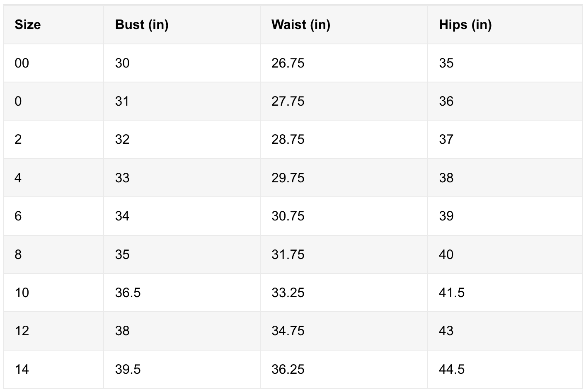Click waist value 30.75 cell
This screenshot has width=586, height=392.
coord(344,216)
